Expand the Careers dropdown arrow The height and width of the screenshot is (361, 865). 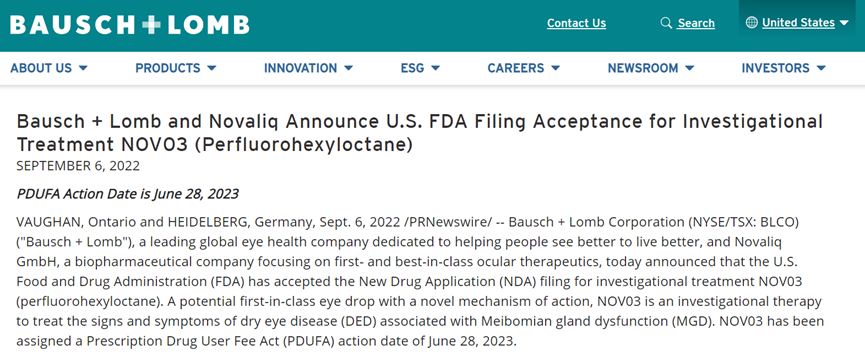click(556, 68)
